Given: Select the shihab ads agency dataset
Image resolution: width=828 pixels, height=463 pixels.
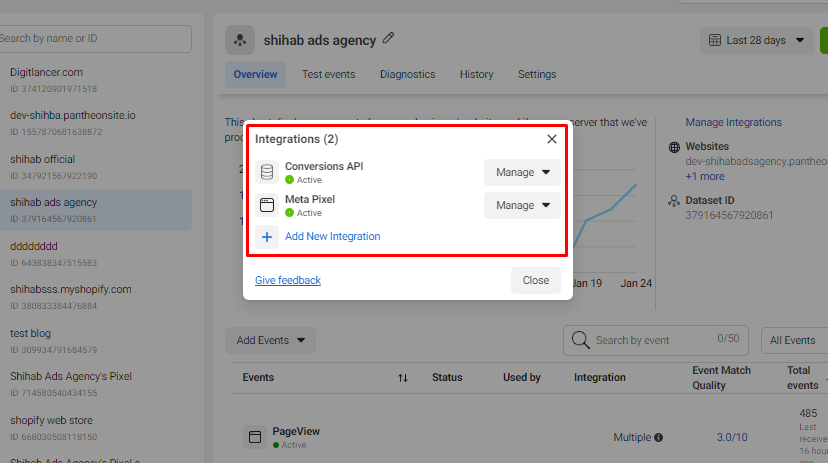Looking at the screenshot, I should [x=96, y=210].
